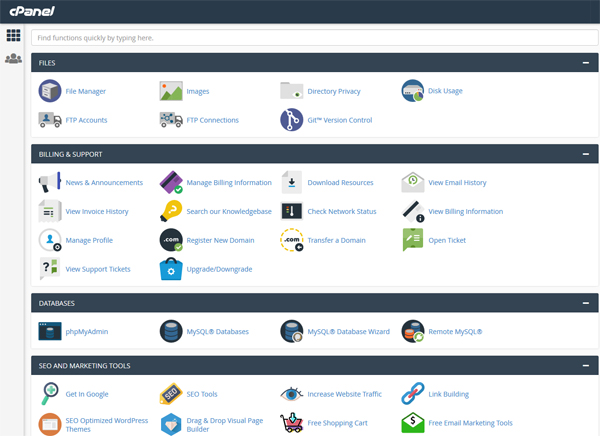600x436 pixels.
Task: Focus the Find functions search box
Action: (x=315, y=38)
